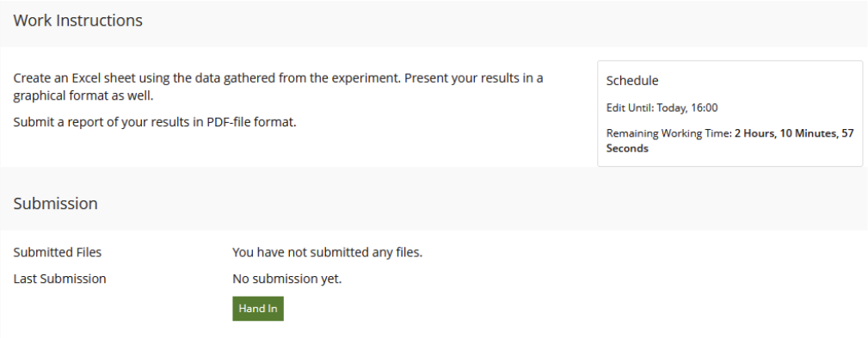Viewport: 868px width, 338px height.
Task: Click the Submission section heading
Action: (x=55, y=203)
